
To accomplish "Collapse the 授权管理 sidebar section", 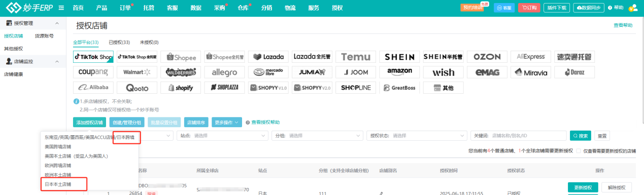I will [56, 23].
